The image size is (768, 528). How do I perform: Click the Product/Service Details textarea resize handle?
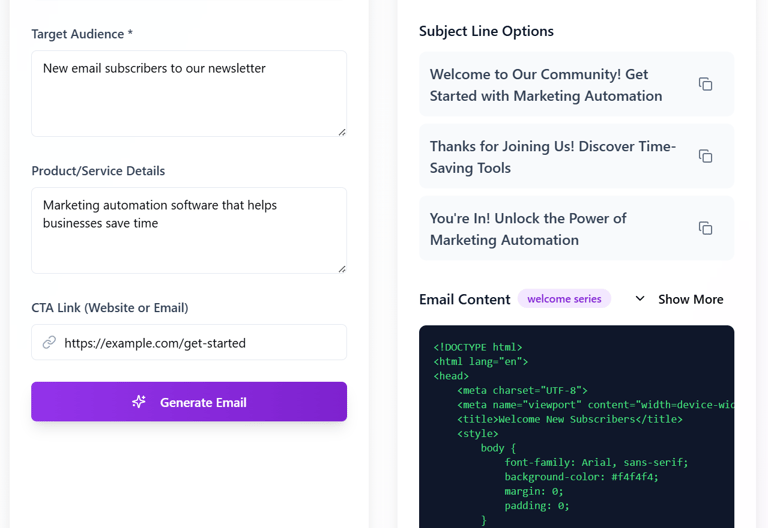pos(341,268)
